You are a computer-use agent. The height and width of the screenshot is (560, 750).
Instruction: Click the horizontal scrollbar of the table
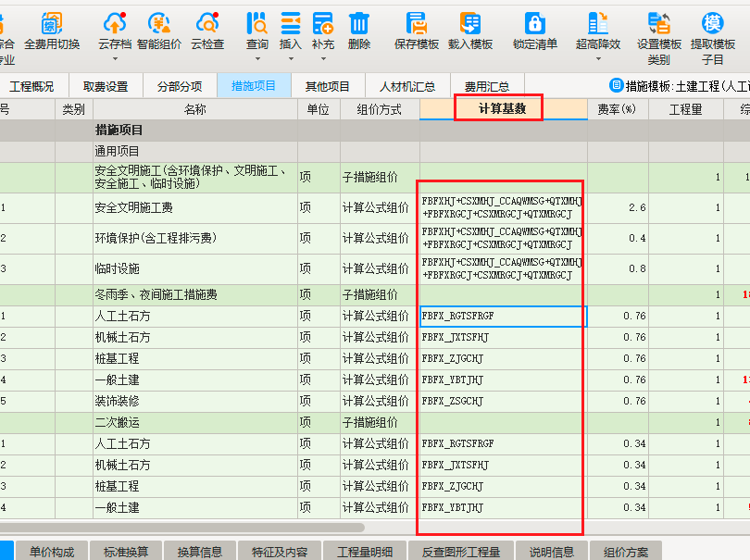tap(182, 528)
